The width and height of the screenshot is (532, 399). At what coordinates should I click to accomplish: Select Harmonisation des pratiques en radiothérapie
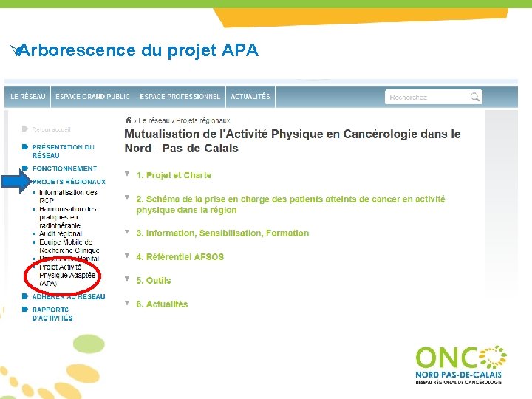[67, 217]
